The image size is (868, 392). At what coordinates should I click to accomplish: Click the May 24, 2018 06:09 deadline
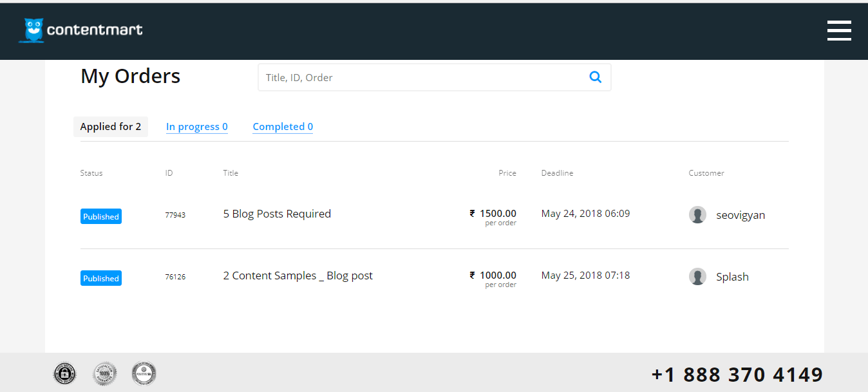585,214
